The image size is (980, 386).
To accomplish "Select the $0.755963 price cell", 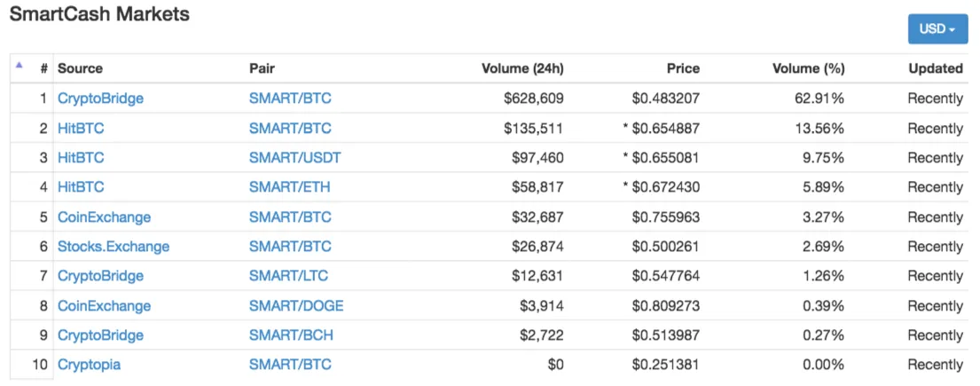I will tap(666, 217).
